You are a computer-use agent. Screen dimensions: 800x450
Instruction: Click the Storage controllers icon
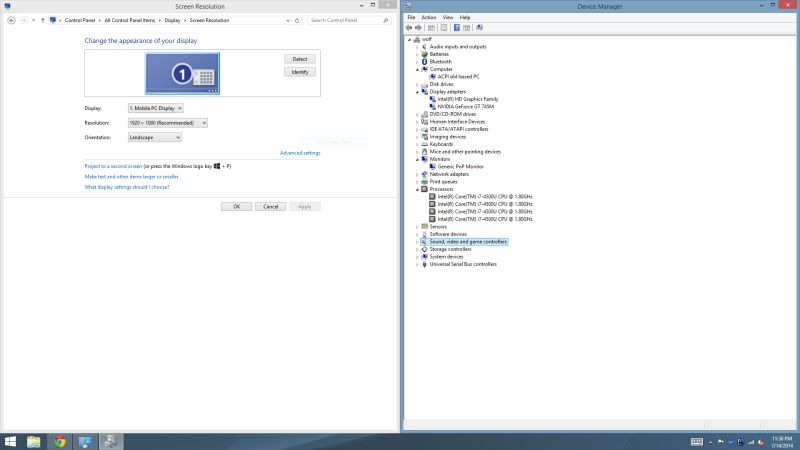(424, 249)
